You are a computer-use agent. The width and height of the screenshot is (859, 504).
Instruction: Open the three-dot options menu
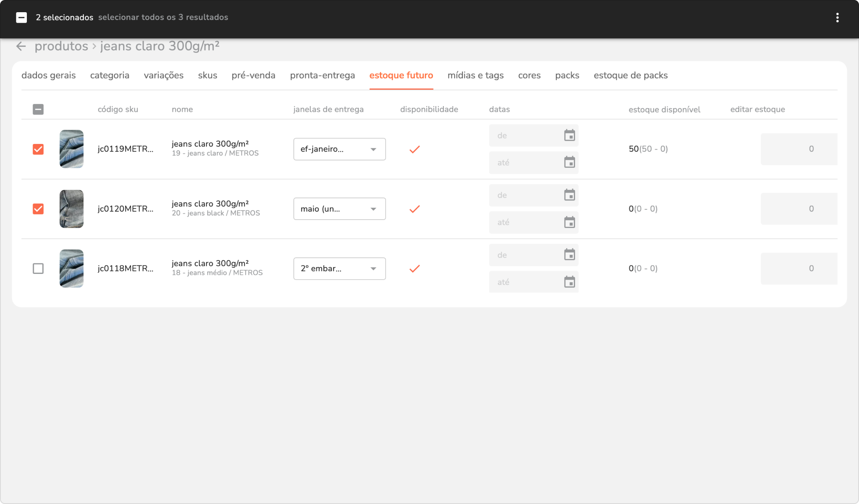pyautogui.click(x=837, y=17)
